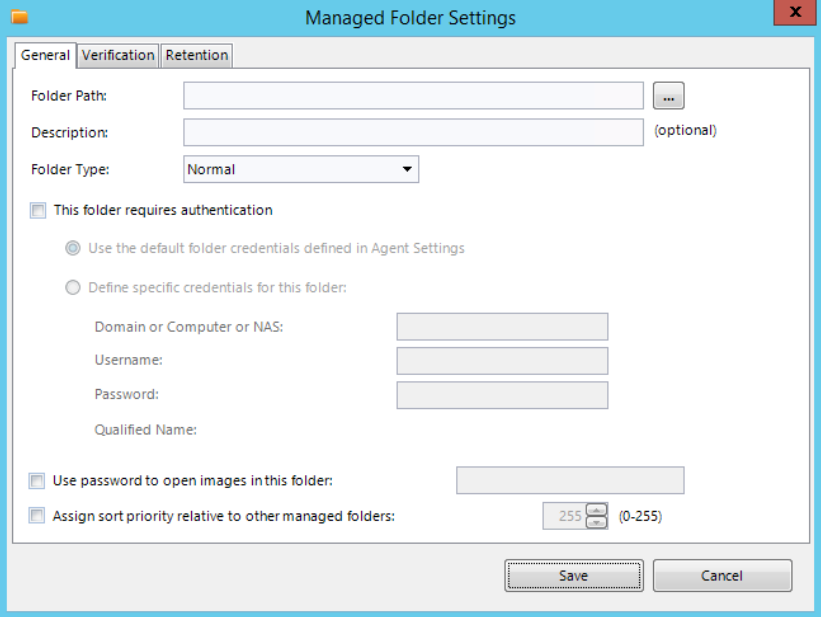Click inside the Folder Path field
This screenshot has height=617, width=821.
point(410,95)
